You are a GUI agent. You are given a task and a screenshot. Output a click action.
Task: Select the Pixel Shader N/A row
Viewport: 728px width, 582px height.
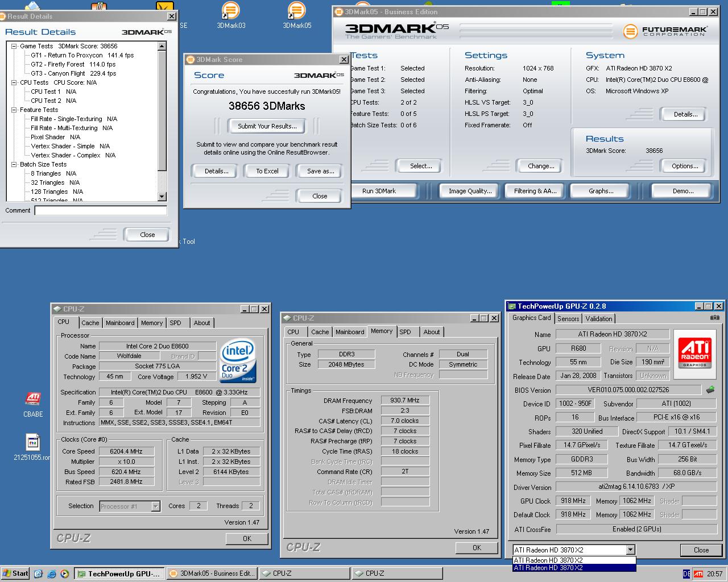(x=56, y=138)
